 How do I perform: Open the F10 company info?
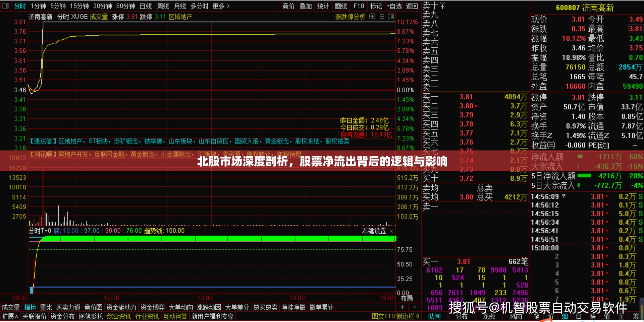pos(359,6)
